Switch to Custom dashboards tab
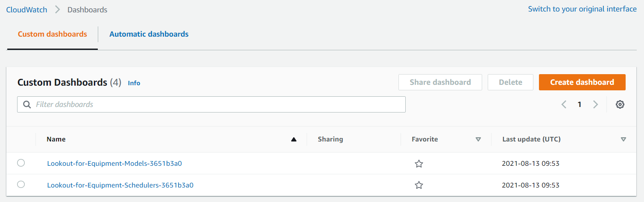Image resolution: width=644 pixels, height=202 pixels. tap(53, 34)
